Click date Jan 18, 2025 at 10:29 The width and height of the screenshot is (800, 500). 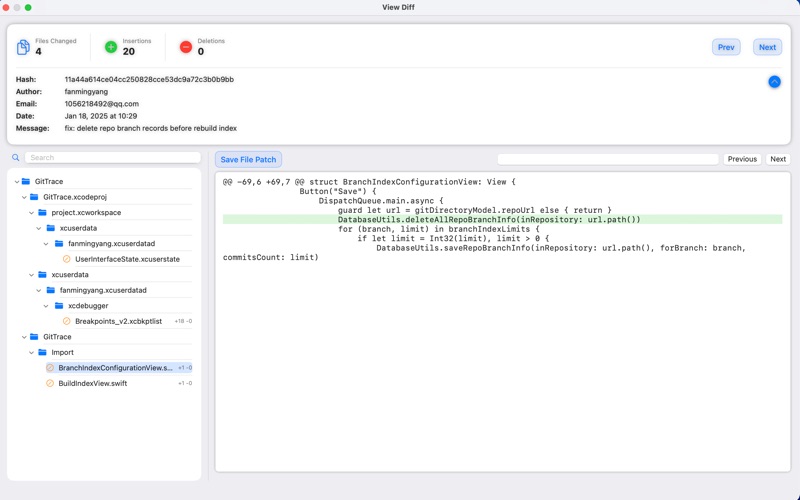pos(101,116)
